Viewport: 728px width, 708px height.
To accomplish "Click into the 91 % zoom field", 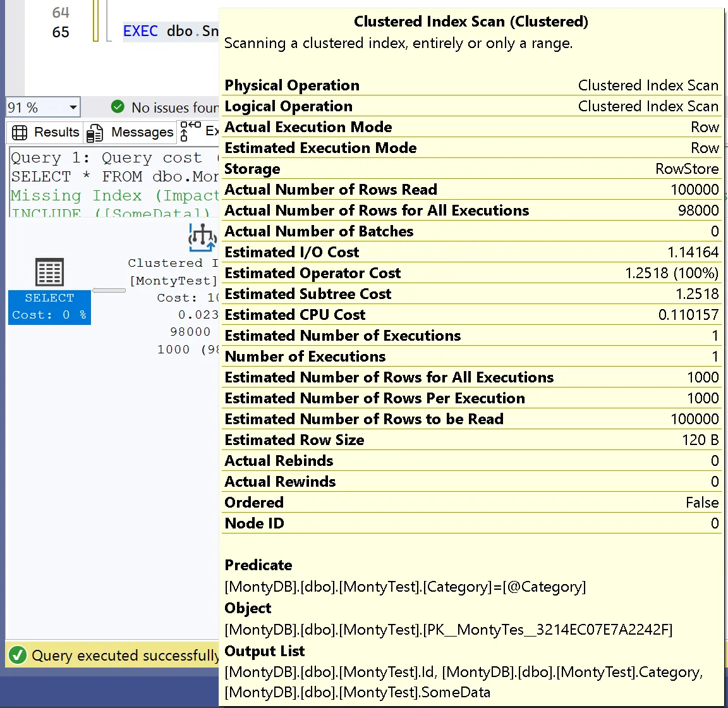I will (x=32, y=107).
